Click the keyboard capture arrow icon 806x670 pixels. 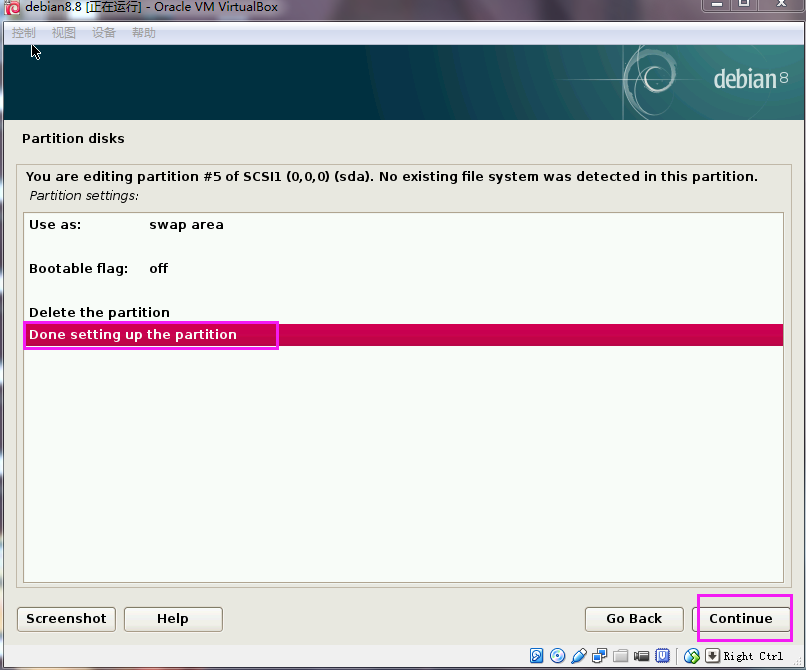(x=712, y=656)
